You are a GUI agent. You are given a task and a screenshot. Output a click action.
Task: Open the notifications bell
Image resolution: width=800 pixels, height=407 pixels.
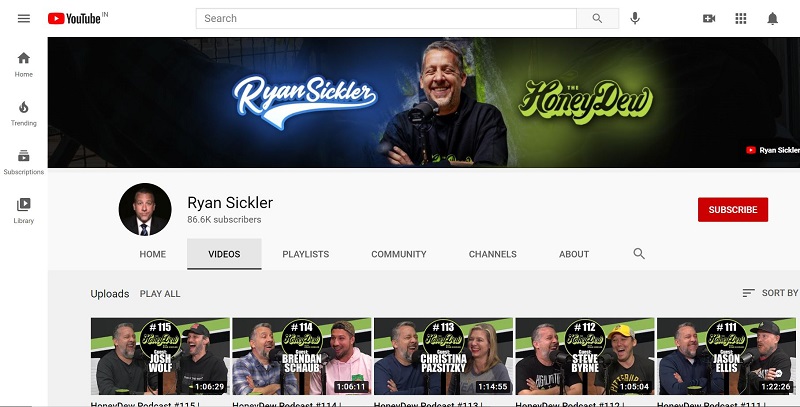coord(772,18)
